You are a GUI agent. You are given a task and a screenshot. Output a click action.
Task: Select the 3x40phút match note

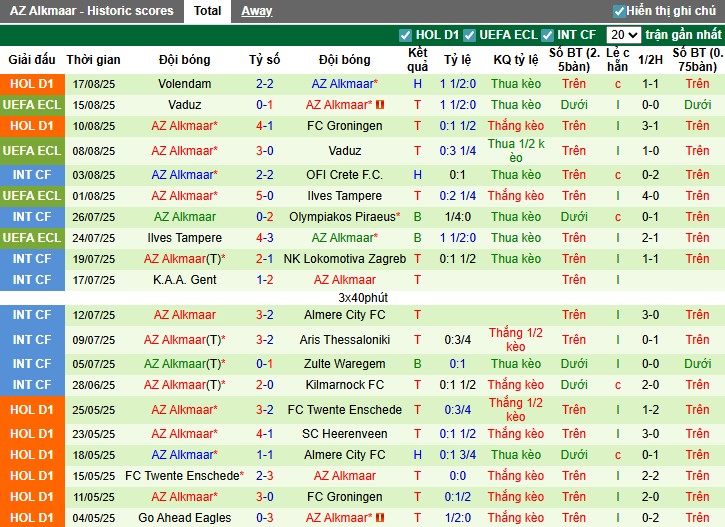(363, 298)
